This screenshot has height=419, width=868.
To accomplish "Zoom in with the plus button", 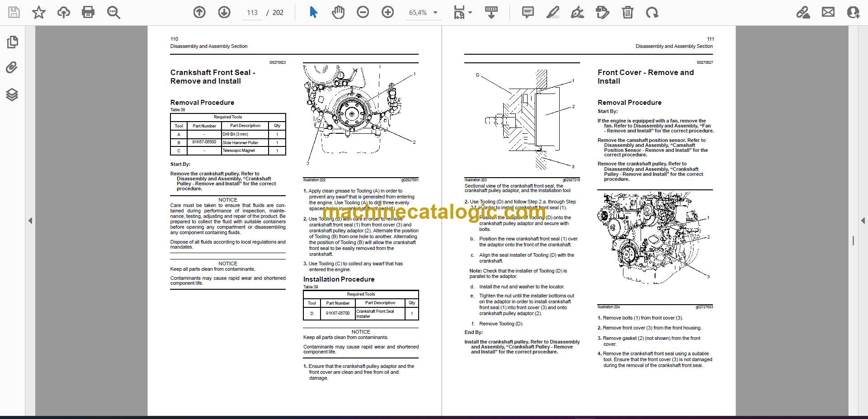I will point(387,12).
